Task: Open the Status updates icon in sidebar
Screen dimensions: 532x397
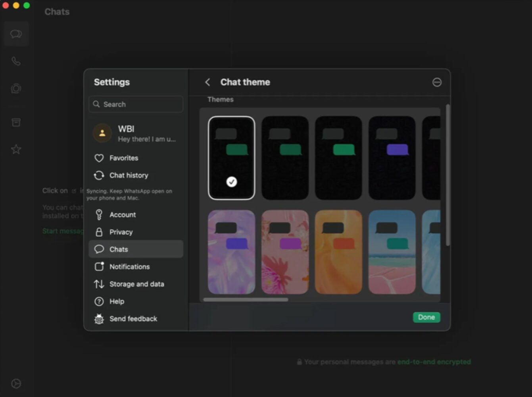Action: tap(16, 89)
